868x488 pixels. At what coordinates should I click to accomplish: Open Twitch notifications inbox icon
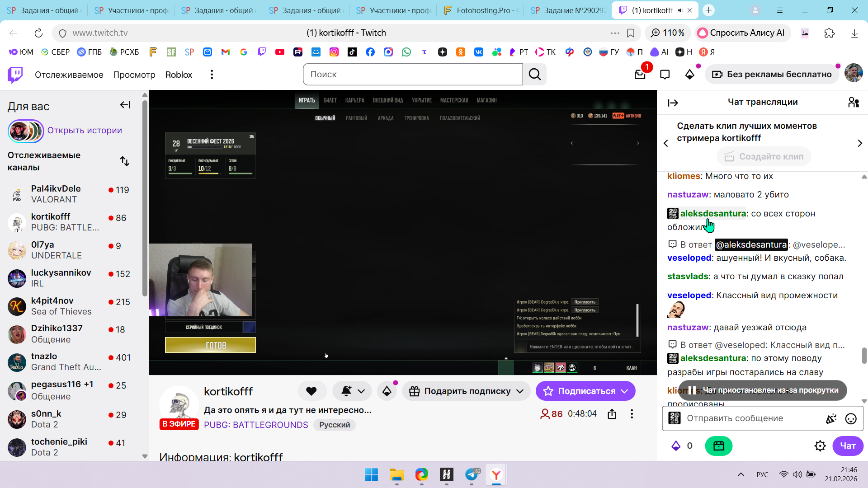[640, 75]
